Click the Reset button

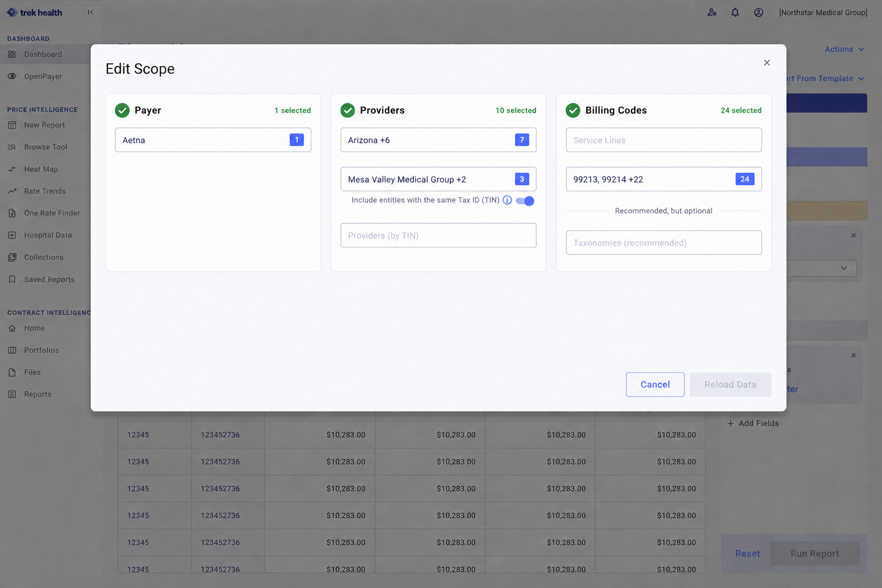coord(748,554)
